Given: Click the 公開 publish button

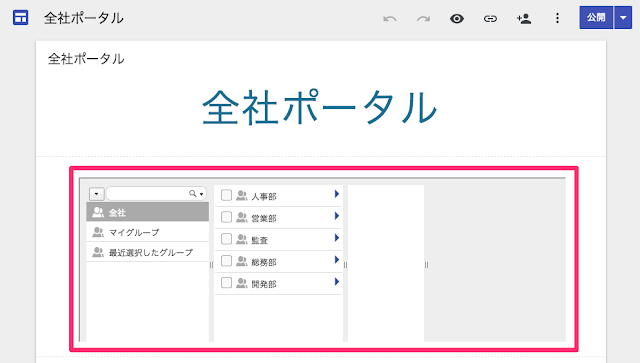Looking at the screenshot, I should coord(596,17).
